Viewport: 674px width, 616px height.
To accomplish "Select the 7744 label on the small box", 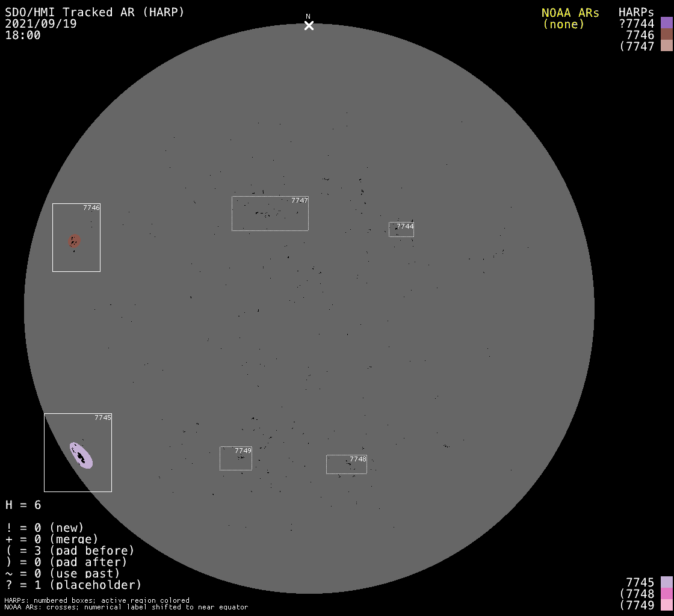I will click(405, 226).
